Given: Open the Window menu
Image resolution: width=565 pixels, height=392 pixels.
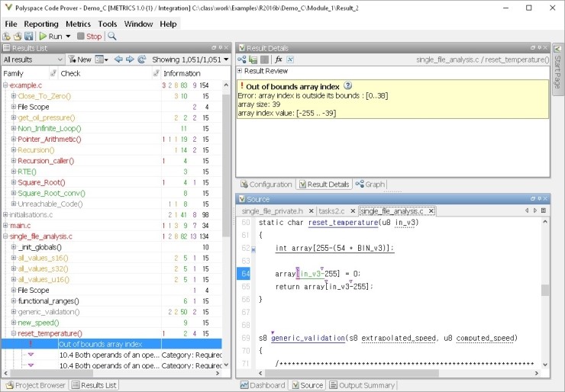Looking at the screenshot, I should coord(138,24).
